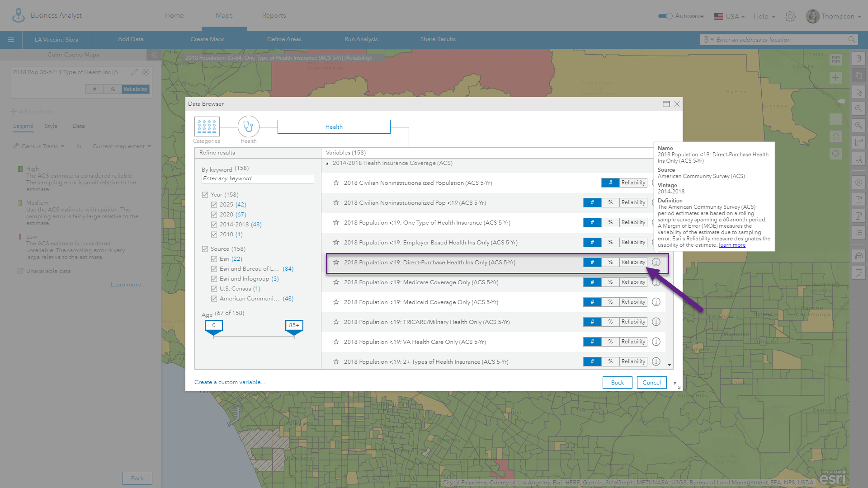Click Create a custom variable link
Image resolution: width=868 pixels, height=488 pixels.
pyautogui.click(x=230, y=382)
